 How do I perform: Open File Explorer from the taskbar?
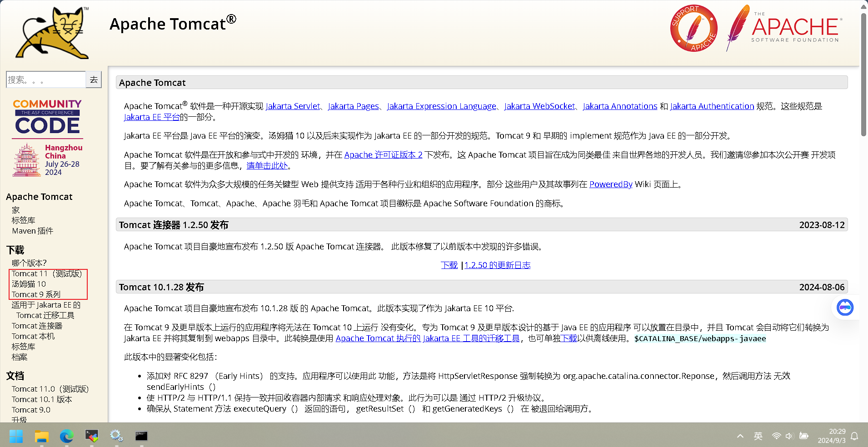pyautogui.click(x=42, y=436)
